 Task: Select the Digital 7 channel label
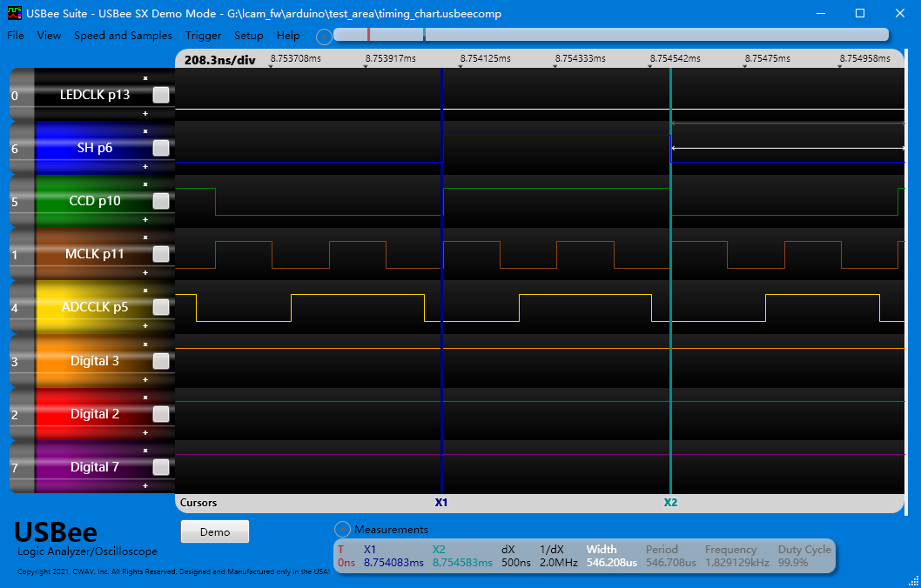(x=95, y=467)
